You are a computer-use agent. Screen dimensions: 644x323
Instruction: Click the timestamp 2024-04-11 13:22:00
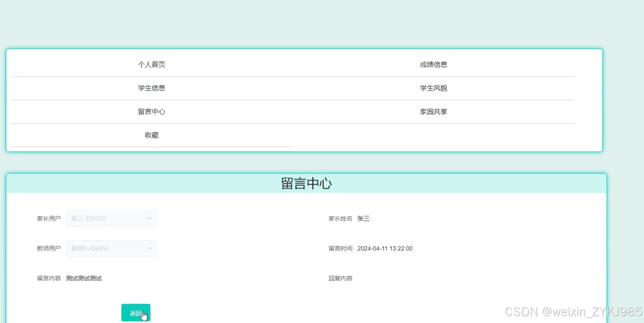click(385, 249)
